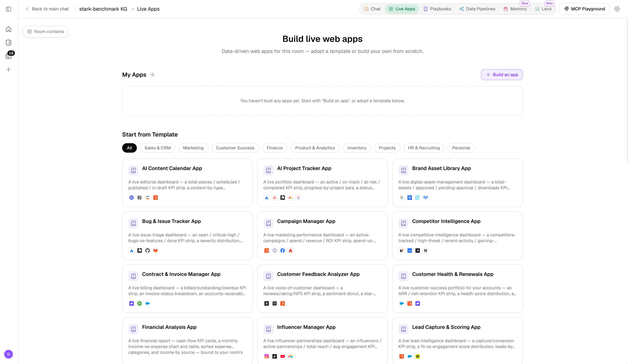The image size is (628, 364).
Task: Click stark-benchmark KG breadcrumb
Action: click(103, 9)
